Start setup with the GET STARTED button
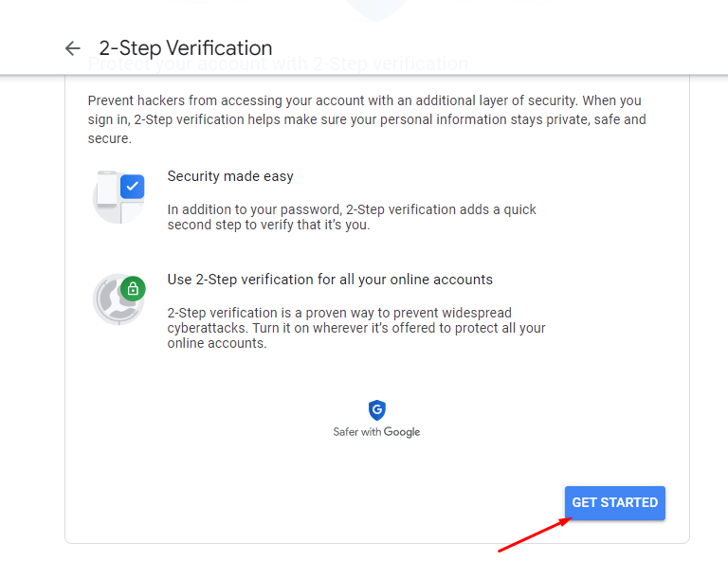 point(614,503)
